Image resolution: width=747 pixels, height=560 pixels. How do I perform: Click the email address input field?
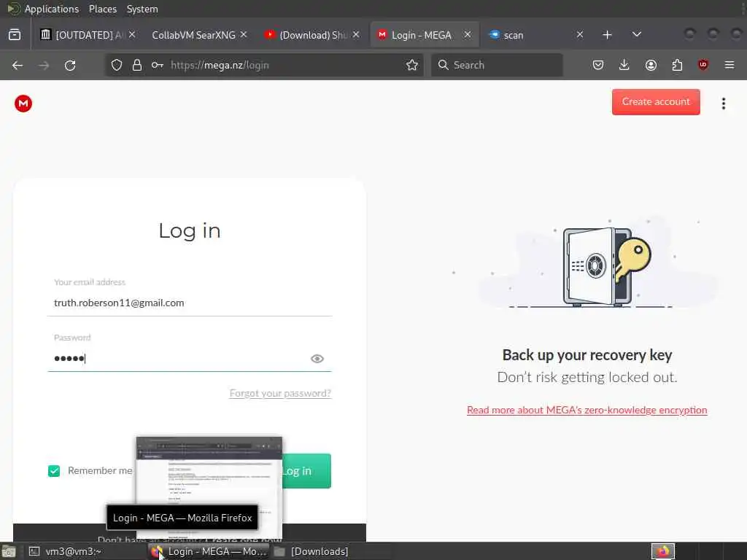(190, 303)
